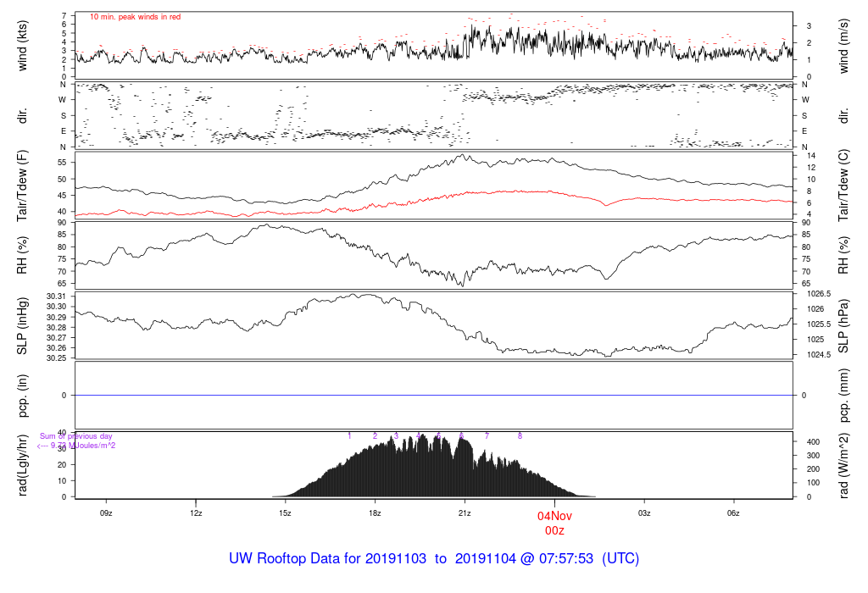
Task: Click the '9.73 MJoules/m^2' value
Action: 83,446
